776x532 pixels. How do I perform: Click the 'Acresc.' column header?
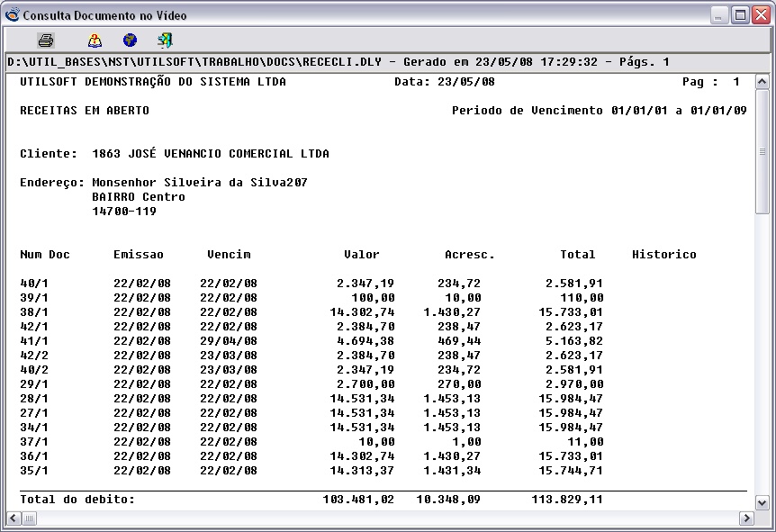tap(470, 255)
